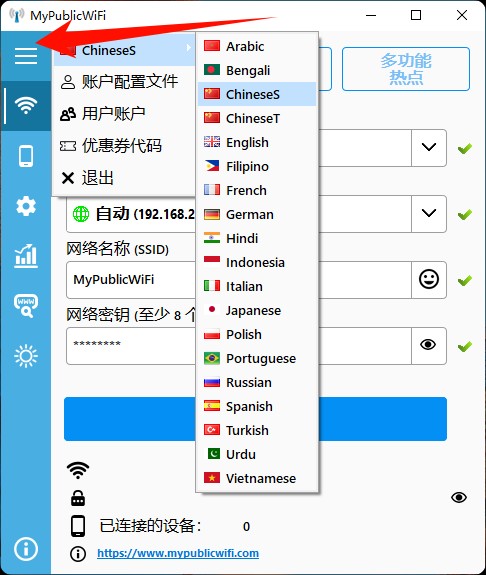This screenshot has width=486, height=575.
Task: Expand the first combo box dropdown arrow
Action: click(x=428, y=147)
